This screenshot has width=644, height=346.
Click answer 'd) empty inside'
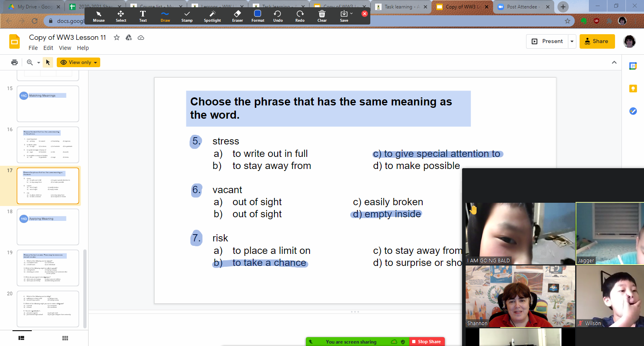click(x=387, y=214)
